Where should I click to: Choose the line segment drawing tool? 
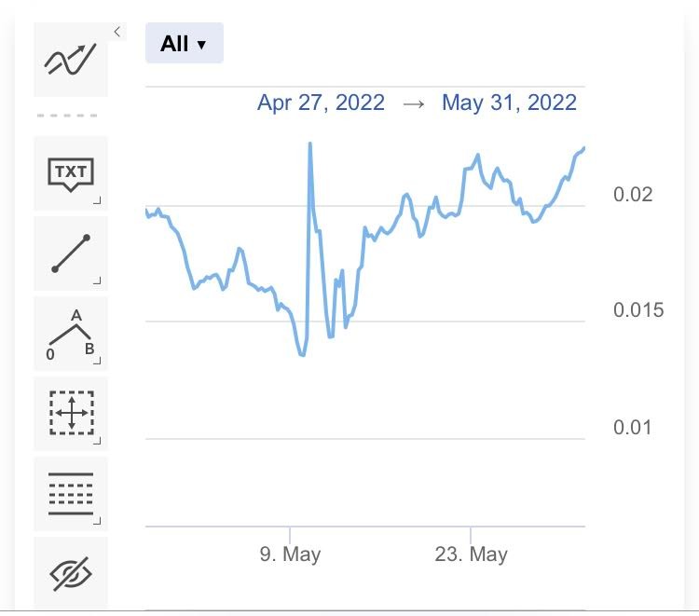[x=71, y=253]
